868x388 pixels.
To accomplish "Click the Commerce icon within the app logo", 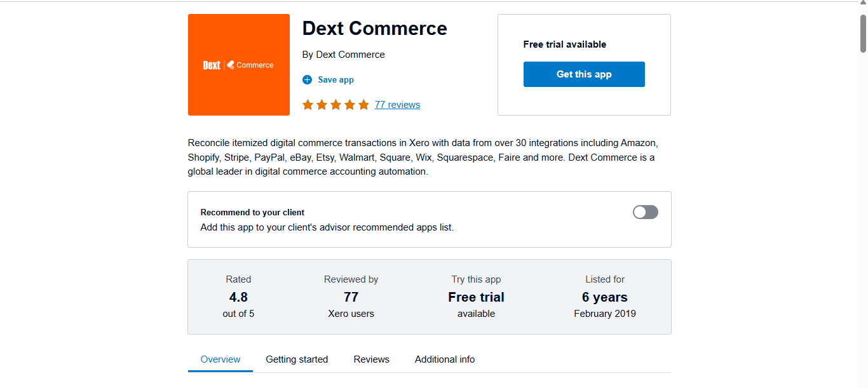I will tap(232, 64).
